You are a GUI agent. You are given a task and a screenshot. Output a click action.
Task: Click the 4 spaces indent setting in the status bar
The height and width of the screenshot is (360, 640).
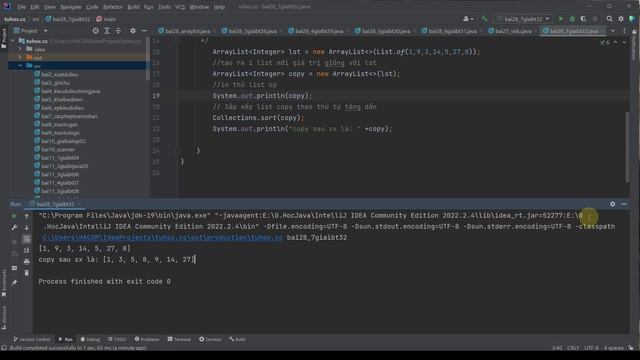pos(613,348)
